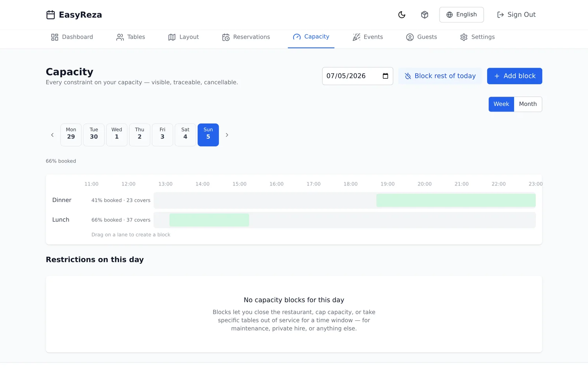Click the EasyReza calendar logo icon

pos(50,15)
